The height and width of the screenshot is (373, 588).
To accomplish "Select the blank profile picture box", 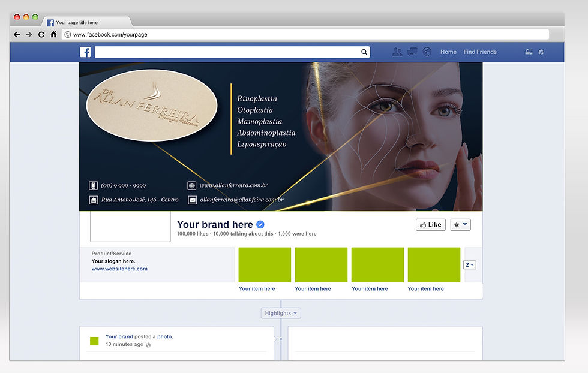I will 130,227.
